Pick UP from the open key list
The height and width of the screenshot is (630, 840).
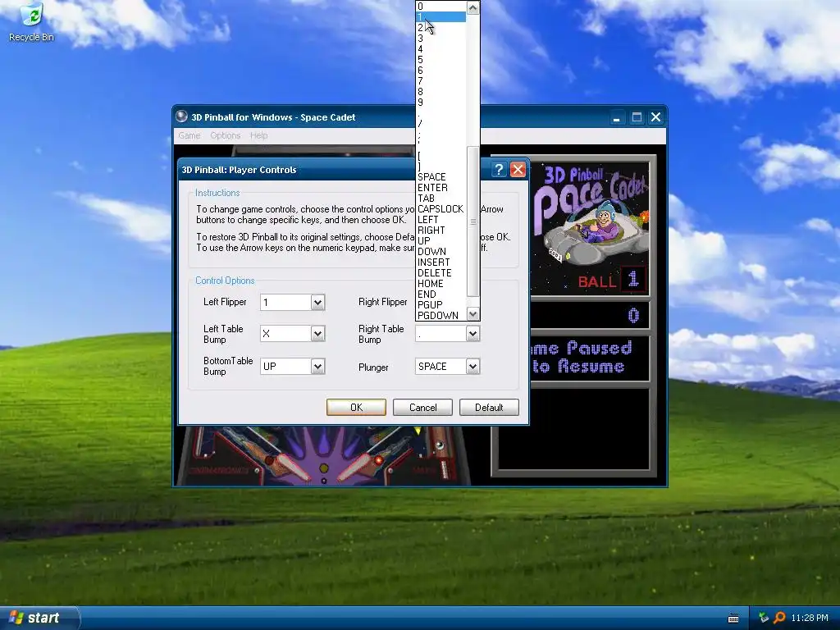tap(441, 241)
